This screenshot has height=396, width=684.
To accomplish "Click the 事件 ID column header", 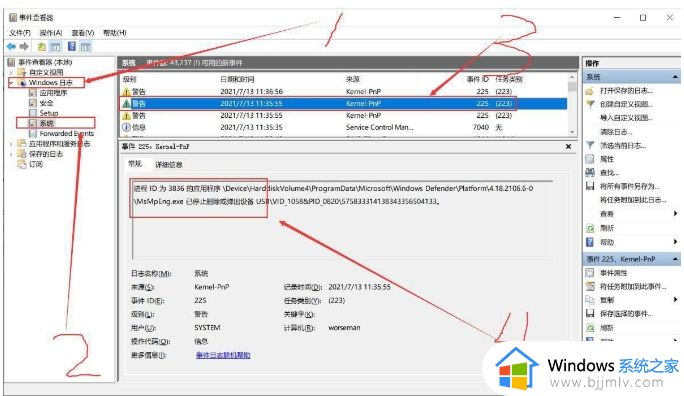I will [477, 79].
